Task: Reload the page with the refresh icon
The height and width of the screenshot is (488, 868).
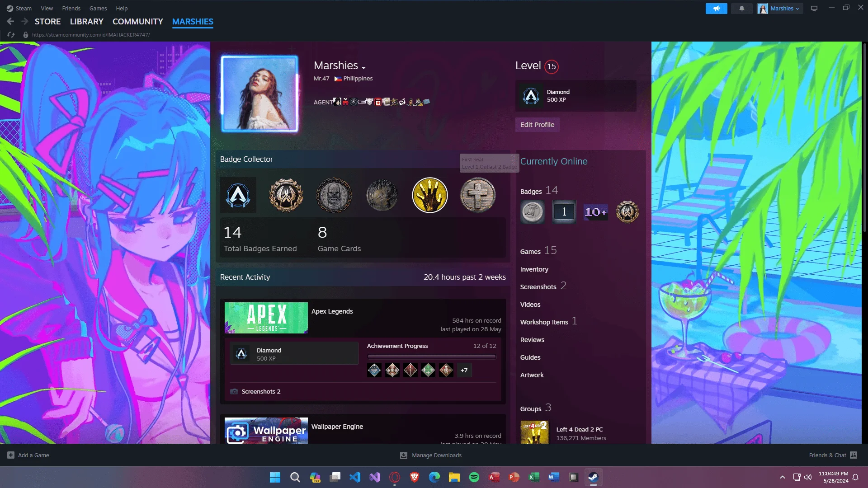Action: point(11,35)
